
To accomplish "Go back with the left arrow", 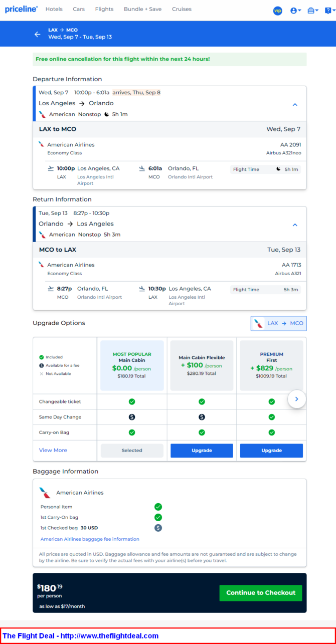I will [x=37, y=34].
